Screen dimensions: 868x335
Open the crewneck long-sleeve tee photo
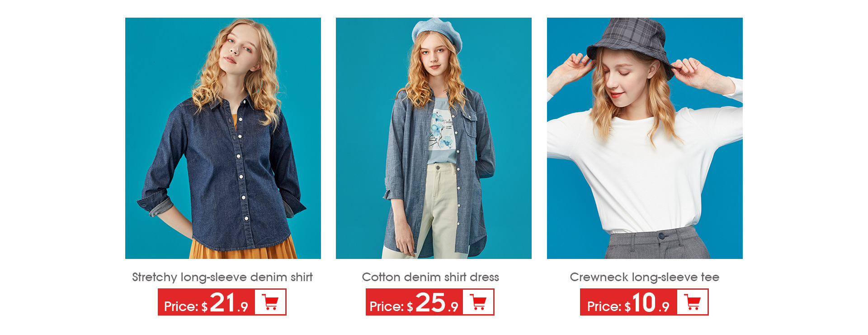point(645,138)
